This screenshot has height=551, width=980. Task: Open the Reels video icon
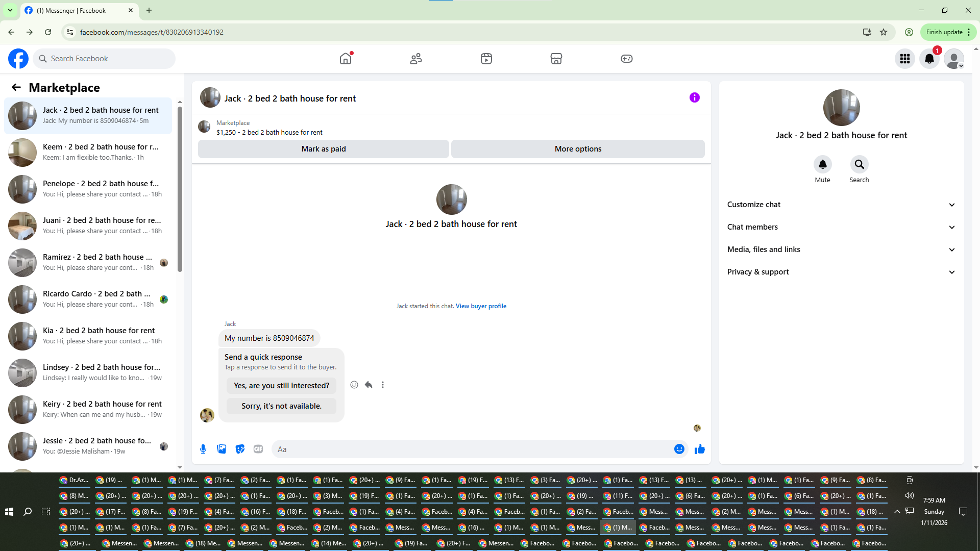coord(486,59)
